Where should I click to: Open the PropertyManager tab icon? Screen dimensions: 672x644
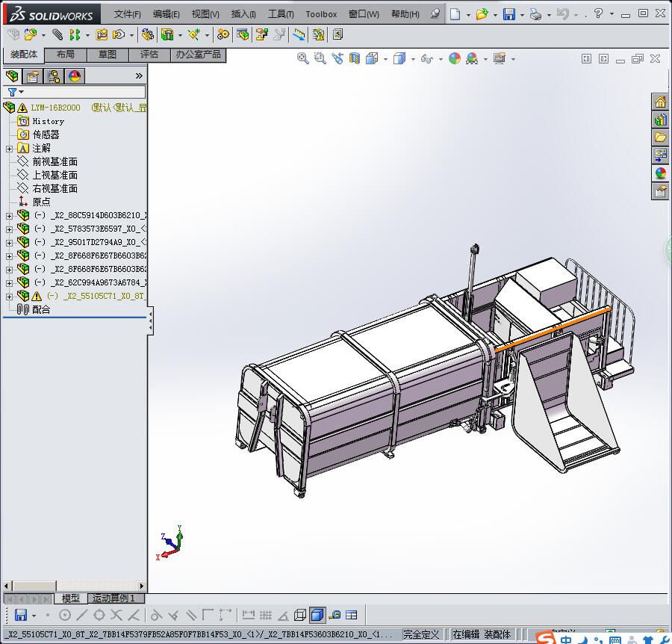pyautogui.click(x=33, y=75)
